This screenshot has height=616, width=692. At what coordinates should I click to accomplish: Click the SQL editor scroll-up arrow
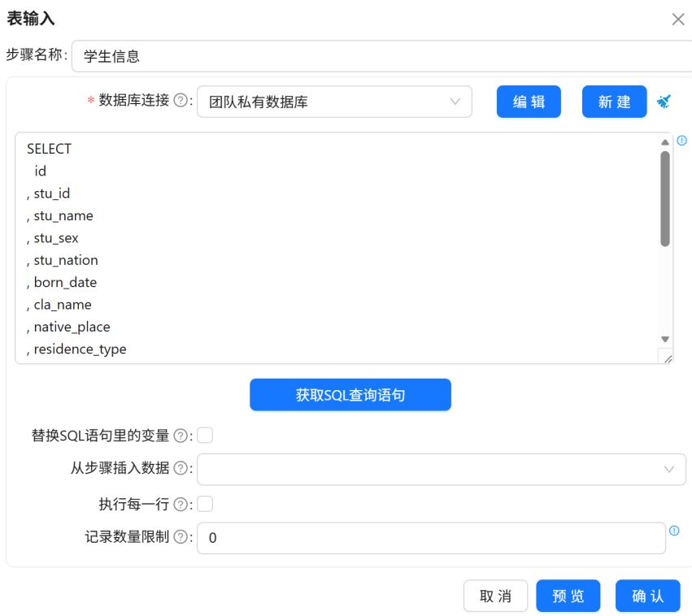pyautogui.click(x=665, y=142)
